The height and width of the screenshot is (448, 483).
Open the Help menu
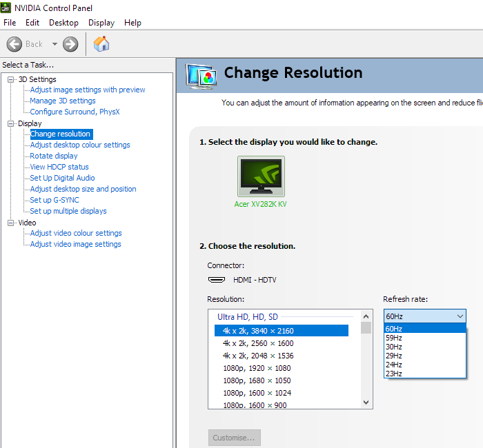point(132,23)
